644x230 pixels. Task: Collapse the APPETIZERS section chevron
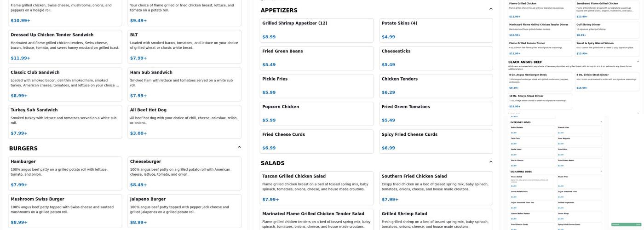[x=491, y=9]
